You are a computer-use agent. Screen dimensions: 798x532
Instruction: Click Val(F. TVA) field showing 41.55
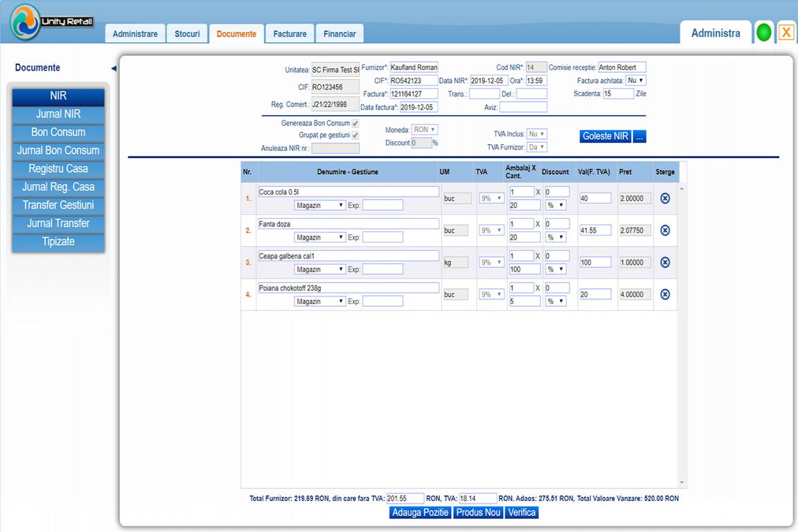pyautogui.click(x=595, y=230)
